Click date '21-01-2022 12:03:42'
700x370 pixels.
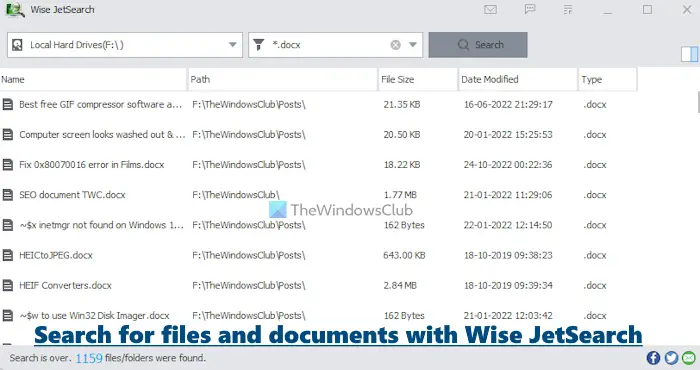508,316
